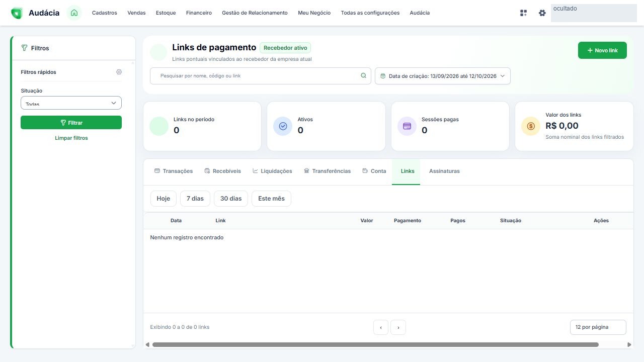
Task: Click Limpar filtros link
Action: pyautogui.click(x=71, y=138)
